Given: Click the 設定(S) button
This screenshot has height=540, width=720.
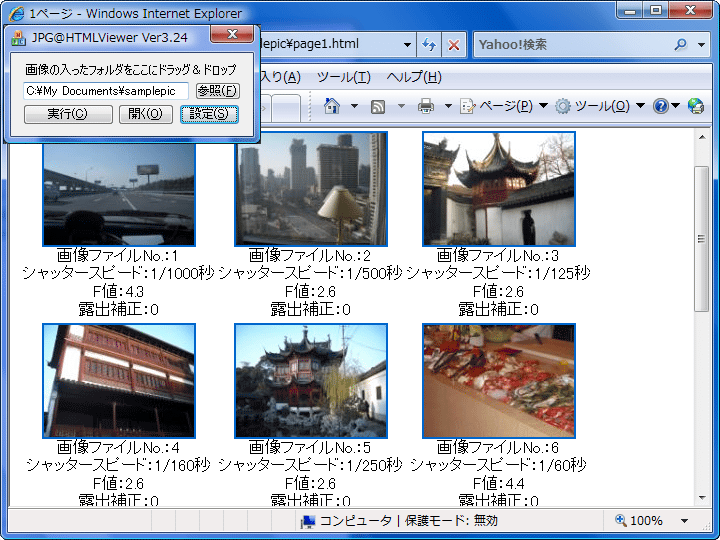Looking at the screenshot, I should (x=209, y=114).
